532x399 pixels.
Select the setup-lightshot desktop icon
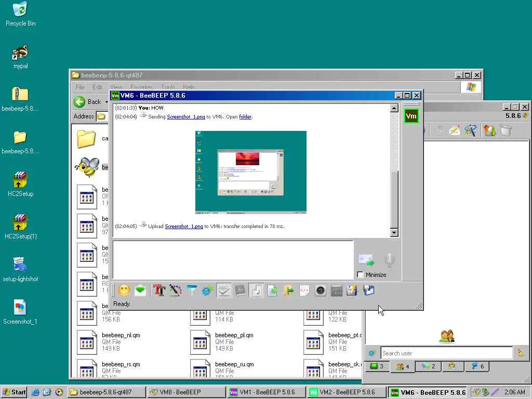pos(20,270)
